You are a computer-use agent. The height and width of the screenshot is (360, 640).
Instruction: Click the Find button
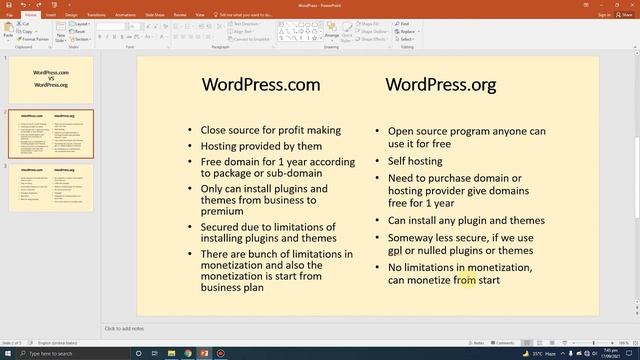402,24
